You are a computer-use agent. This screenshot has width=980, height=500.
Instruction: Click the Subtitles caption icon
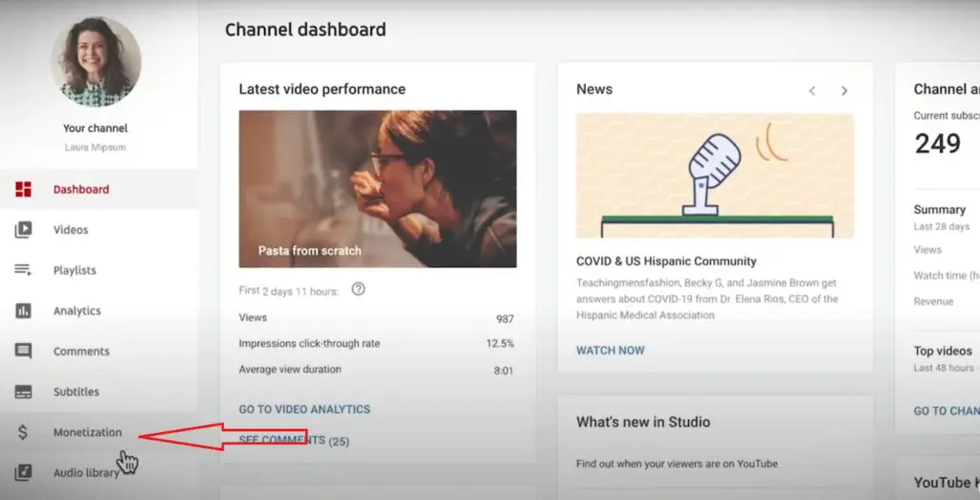(x=23, y=392)
